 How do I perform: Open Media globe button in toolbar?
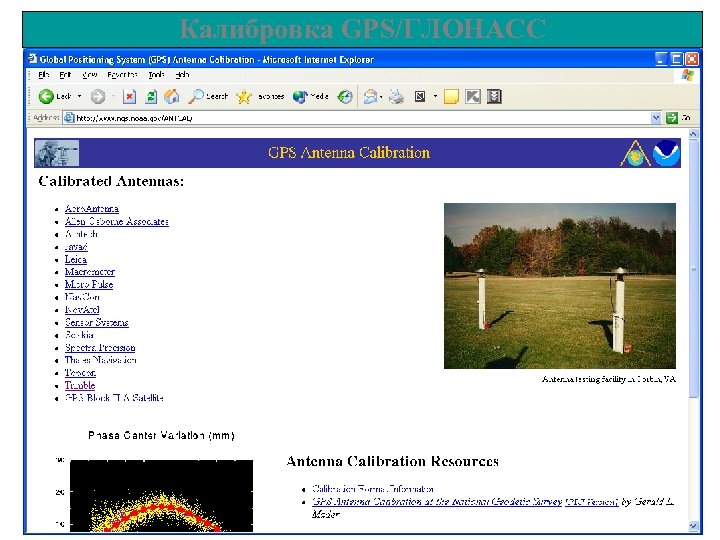300,96
